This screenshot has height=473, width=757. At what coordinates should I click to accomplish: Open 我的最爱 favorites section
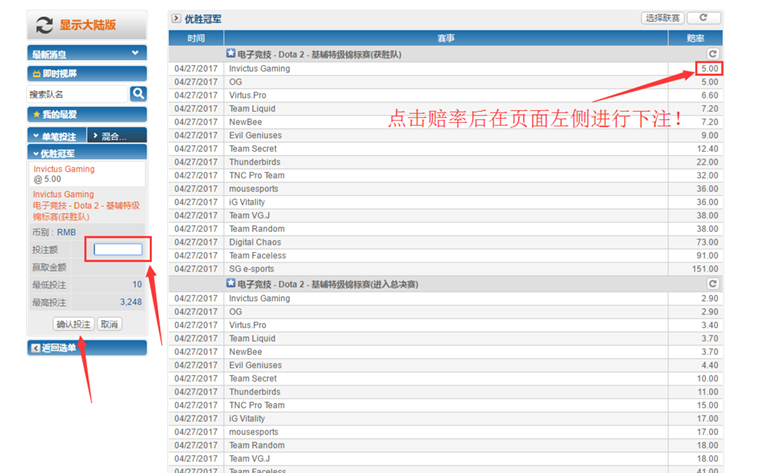(x=87, y=114)
